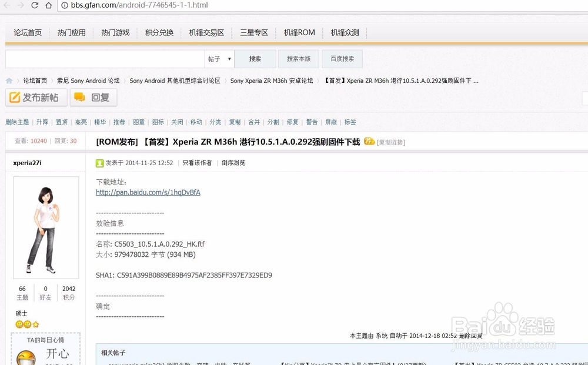588x365 pixels.
Task: Select the 精华 digest moderation tool
Action: pos(100,122)
